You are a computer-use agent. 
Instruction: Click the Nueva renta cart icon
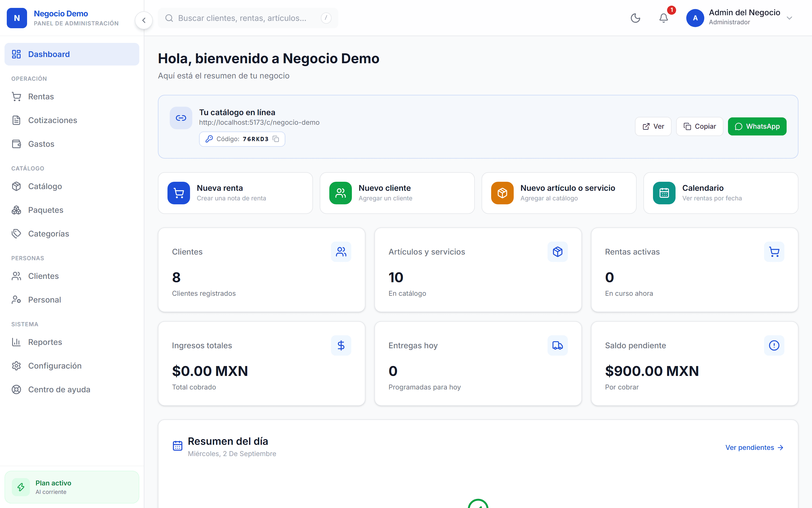click(x=179, y=193)
